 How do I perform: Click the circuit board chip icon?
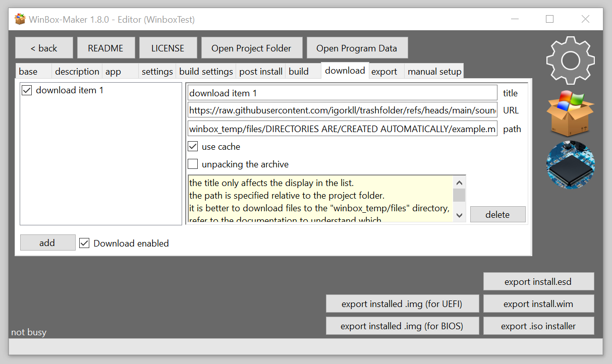tap(571, 164)
